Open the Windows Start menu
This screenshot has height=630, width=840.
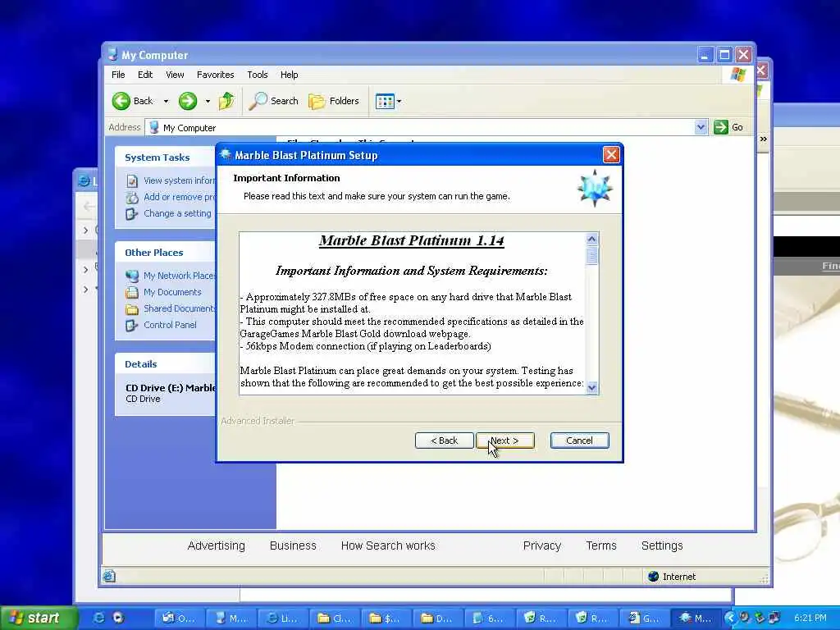point(38,618)
